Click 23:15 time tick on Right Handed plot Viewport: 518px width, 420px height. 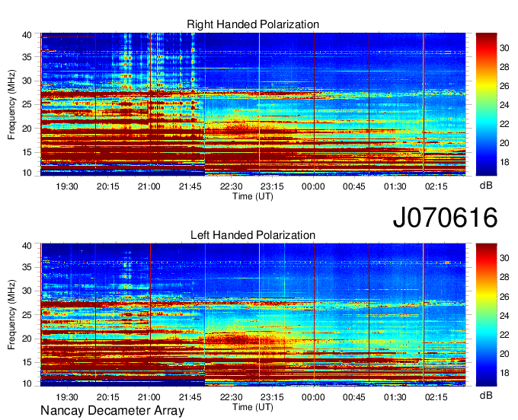click(272, 186)
